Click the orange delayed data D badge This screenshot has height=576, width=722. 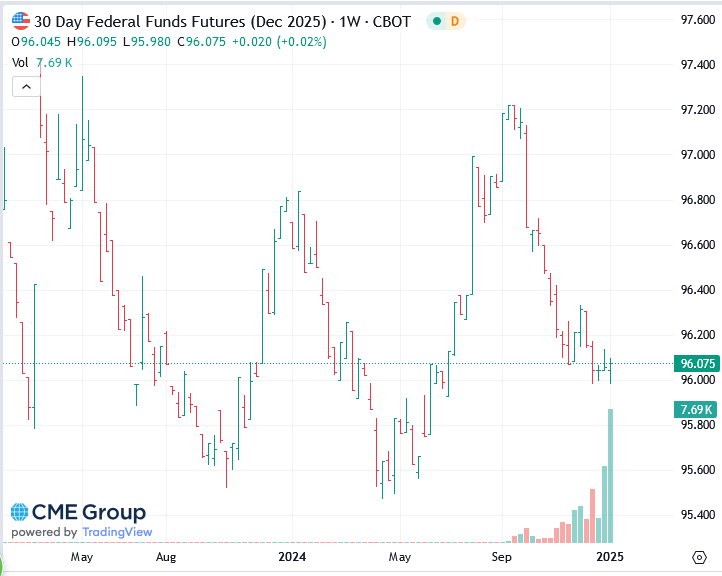(455, 21)
